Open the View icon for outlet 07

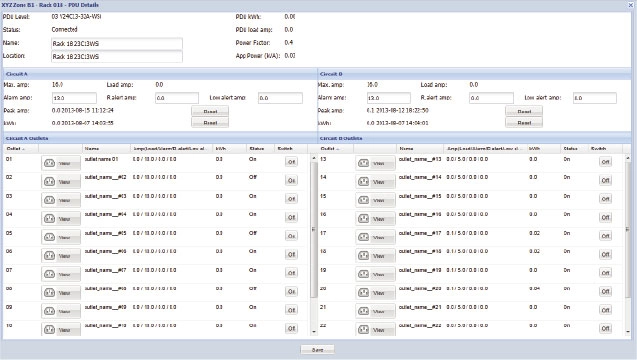pyautogui.click(x=61, y=274)
